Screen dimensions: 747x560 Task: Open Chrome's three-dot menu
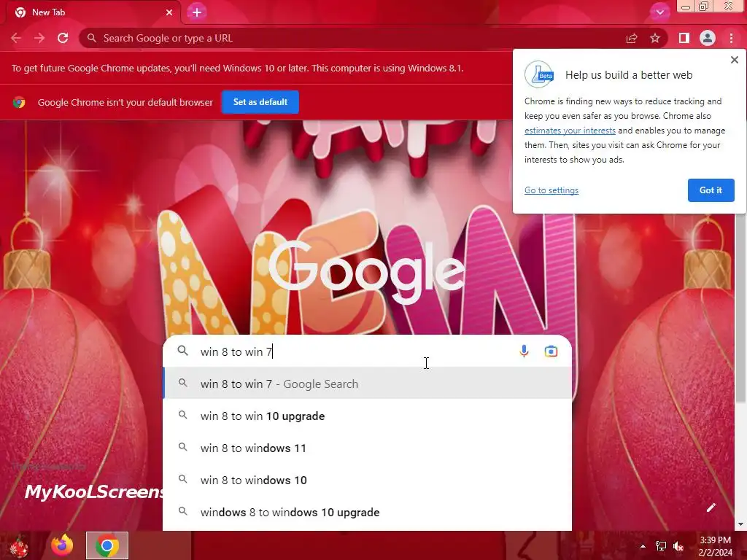[731, 38]
